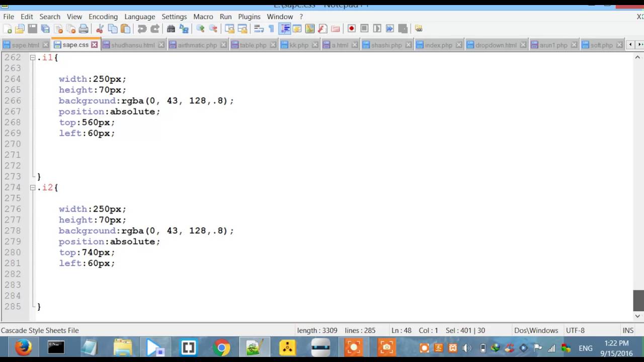Switch to the table.php tab
644x362 pixels.
[x=253, y=45]
